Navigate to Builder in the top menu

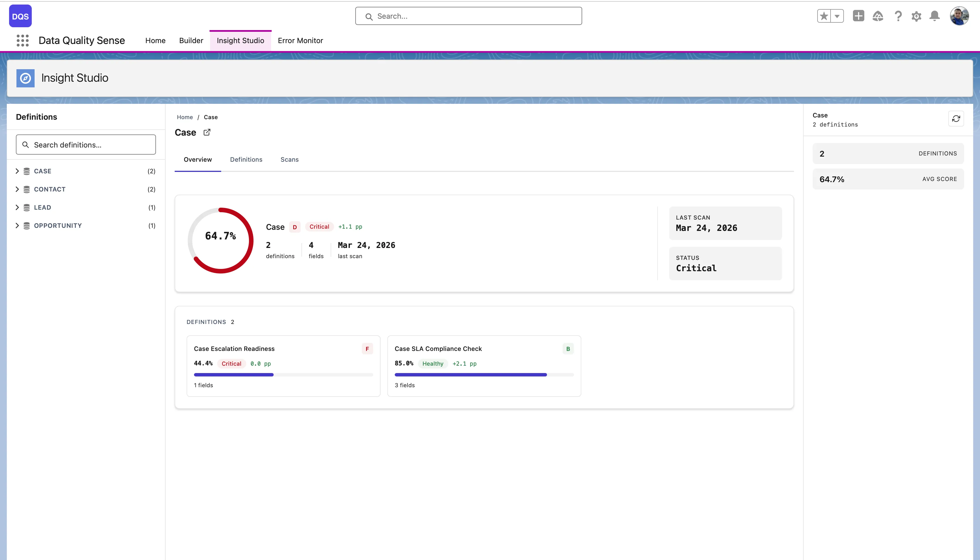(x=191, y=40)
